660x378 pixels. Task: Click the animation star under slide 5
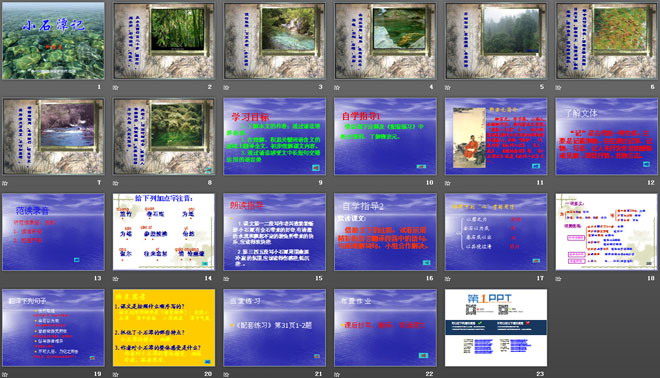pos(448,88)
